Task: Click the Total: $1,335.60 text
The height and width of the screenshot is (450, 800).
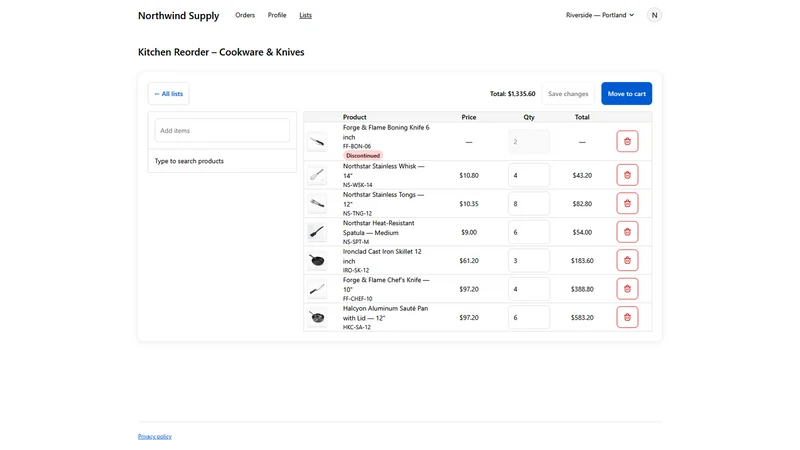Action: coord(512,94)
